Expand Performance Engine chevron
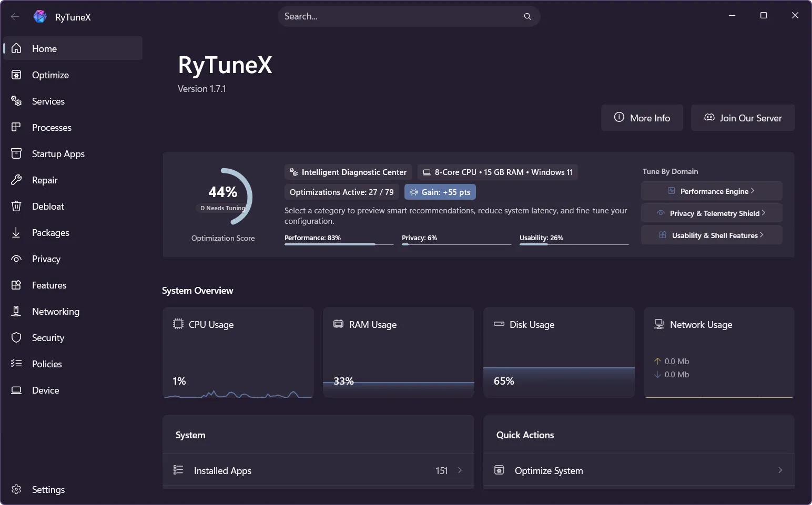 pos(753,191)
